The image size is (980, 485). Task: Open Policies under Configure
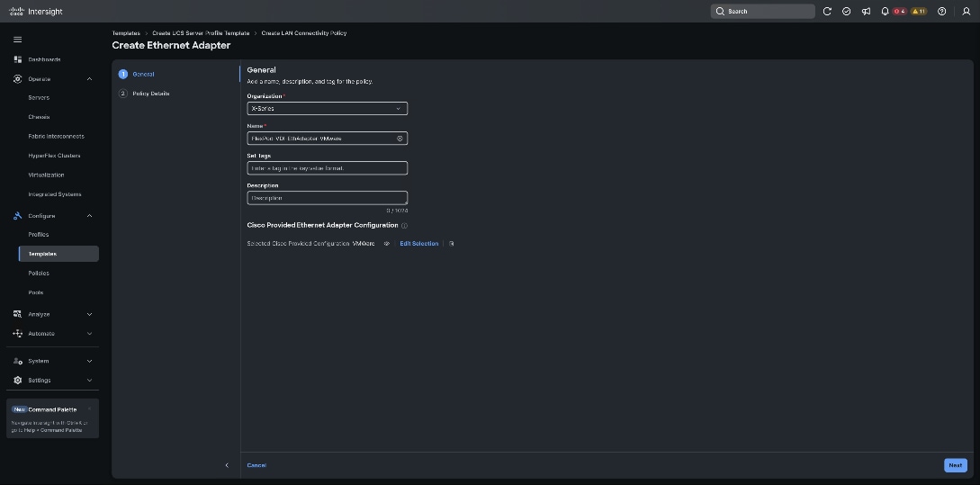39,274
